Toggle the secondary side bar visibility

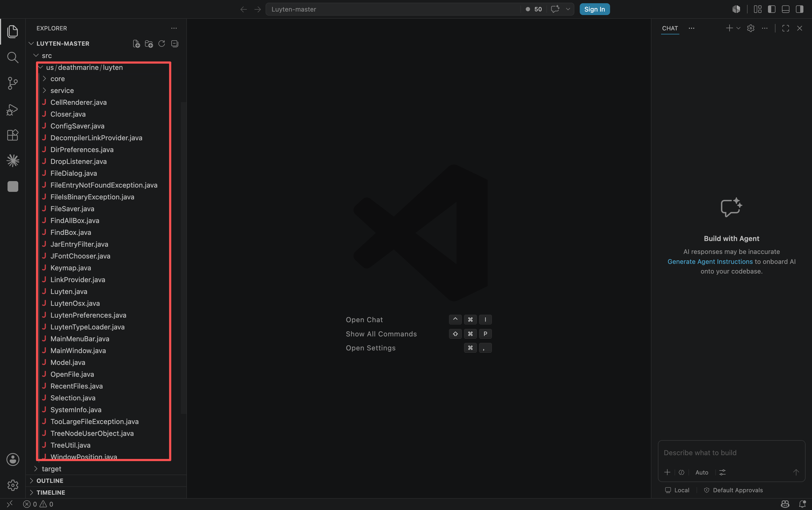click(800, 9)
